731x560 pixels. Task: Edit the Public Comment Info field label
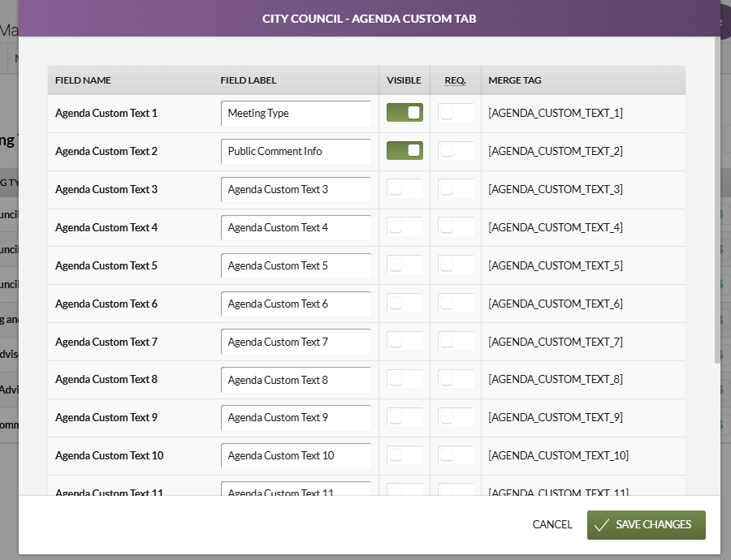tap(296, 152)
